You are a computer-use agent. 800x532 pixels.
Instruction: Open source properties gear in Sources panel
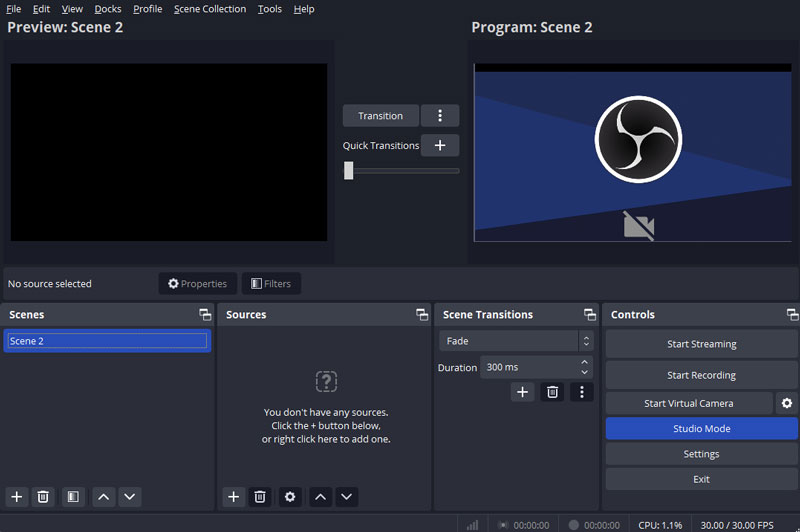pos(290,496)
